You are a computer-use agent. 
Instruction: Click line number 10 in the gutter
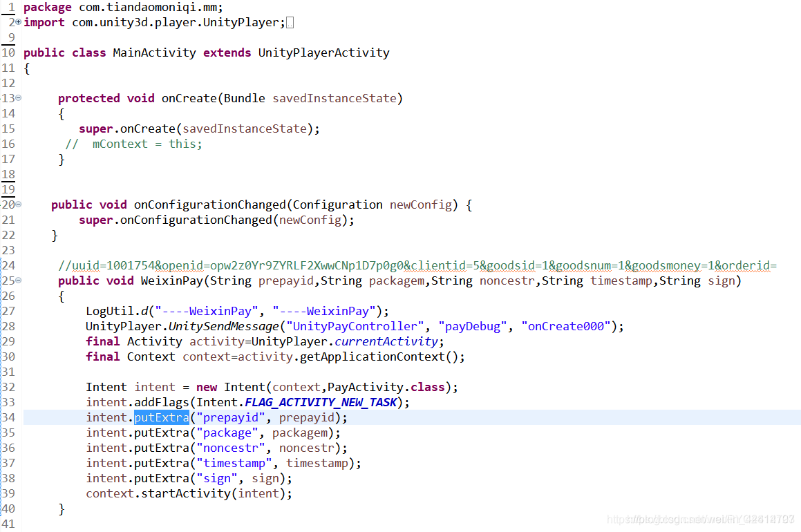9,53
